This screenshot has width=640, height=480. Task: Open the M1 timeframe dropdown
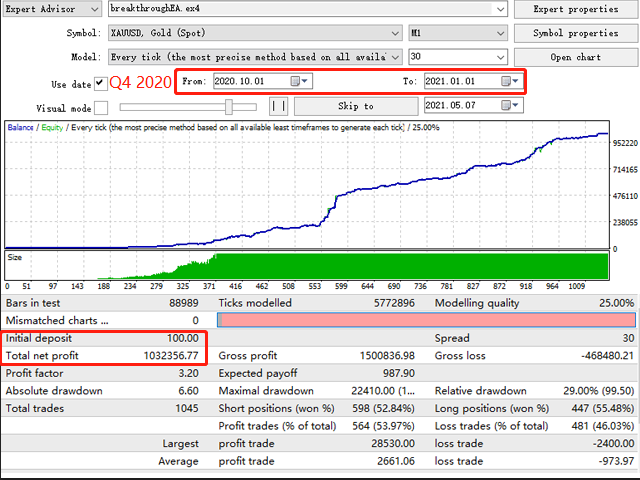[501, 33]
